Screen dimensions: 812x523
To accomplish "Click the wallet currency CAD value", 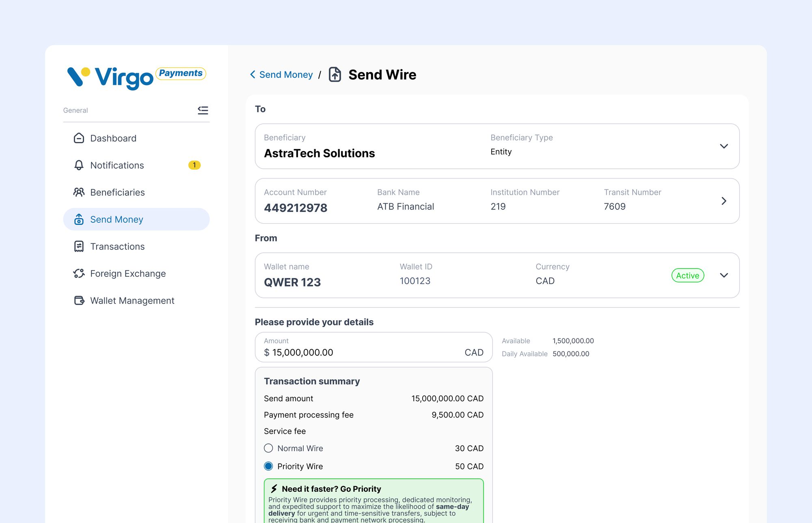I will click(x=545, y=281).
